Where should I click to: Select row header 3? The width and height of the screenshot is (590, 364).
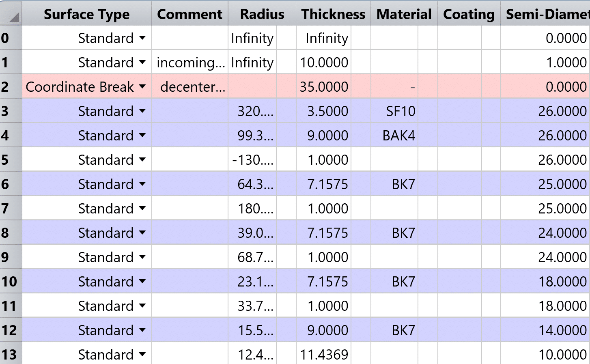tap(11, 111)
